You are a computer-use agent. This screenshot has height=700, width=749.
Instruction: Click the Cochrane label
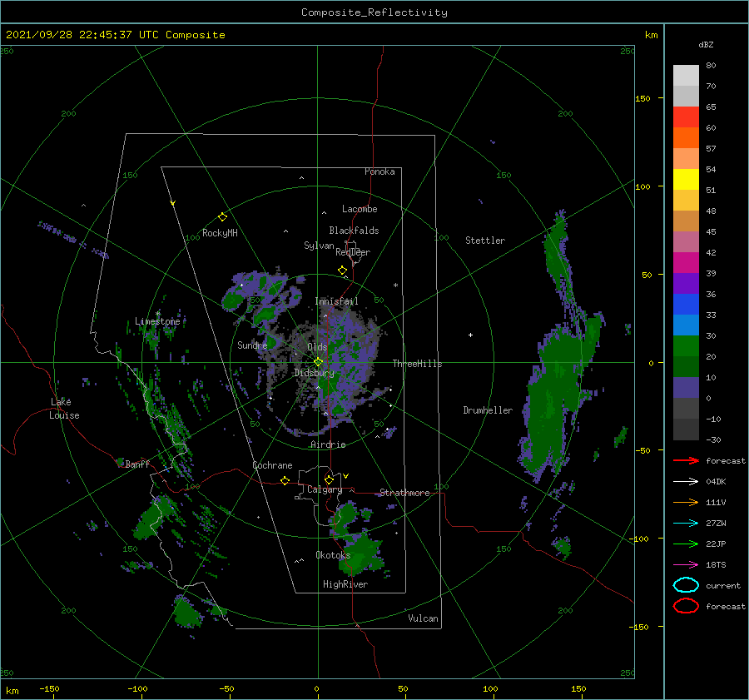(272, 465)
